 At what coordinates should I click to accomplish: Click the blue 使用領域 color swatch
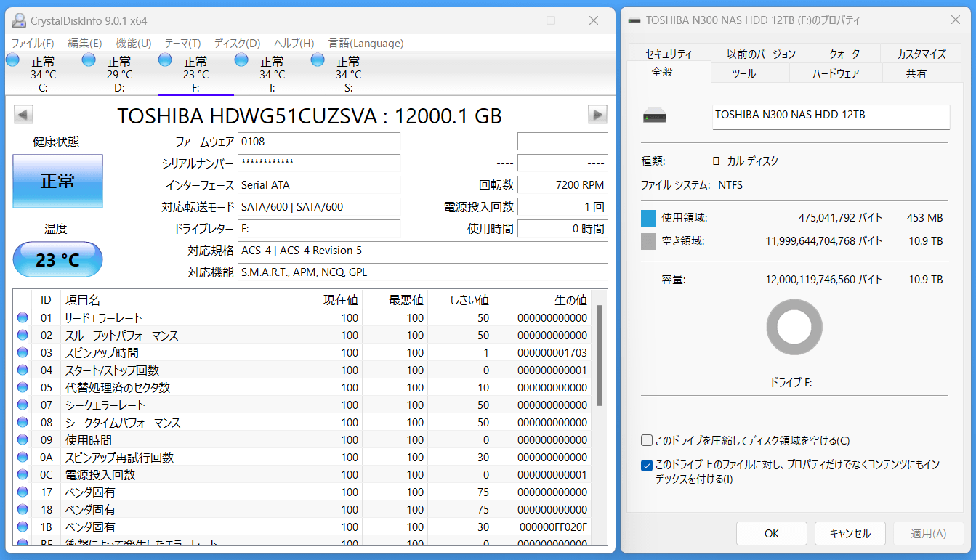click(x=648, y=218)
